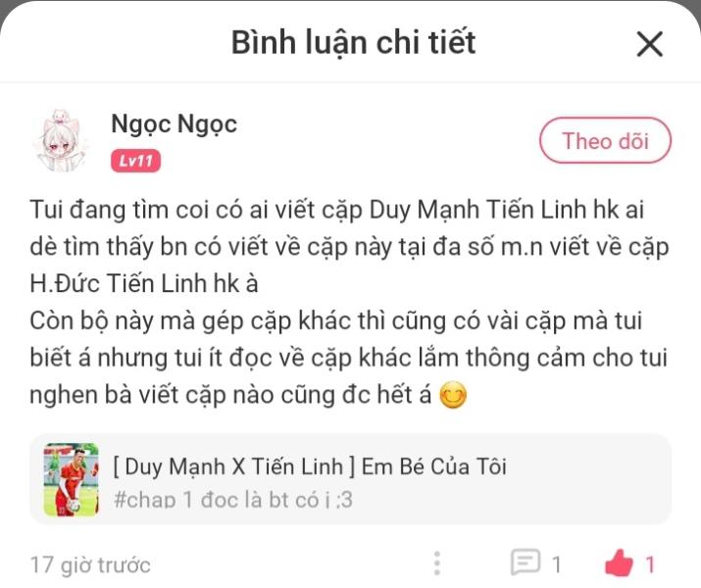Select the paragraph starting Còn bộ này

[349, 359]
